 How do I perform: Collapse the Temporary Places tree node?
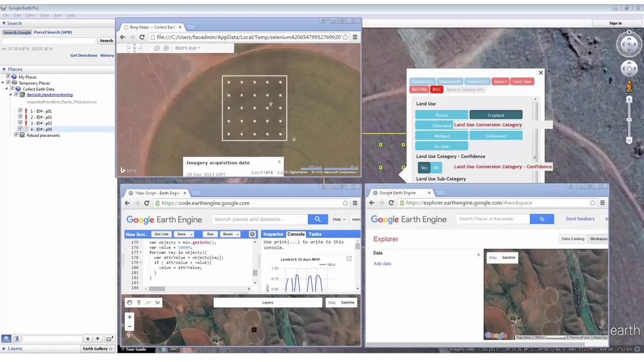3,83
